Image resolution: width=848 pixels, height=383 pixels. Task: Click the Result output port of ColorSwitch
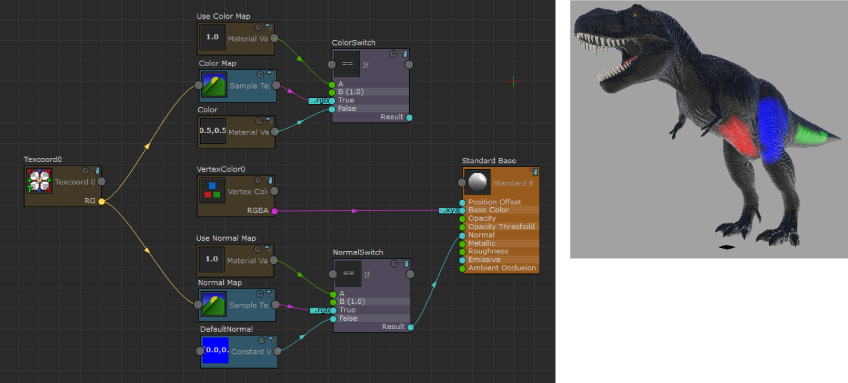[409, 117]
